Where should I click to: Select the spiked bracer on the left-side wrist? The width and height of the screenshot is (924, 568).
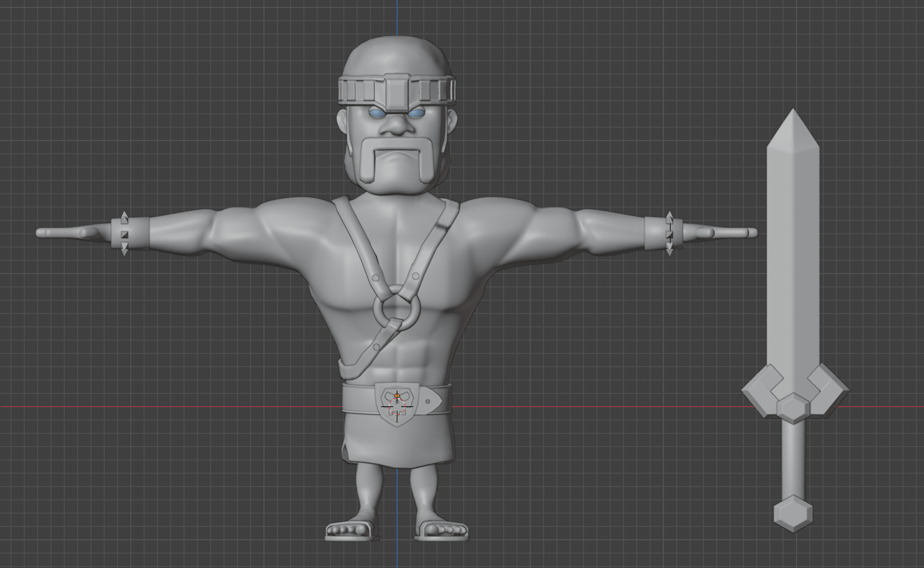[130, 233]
